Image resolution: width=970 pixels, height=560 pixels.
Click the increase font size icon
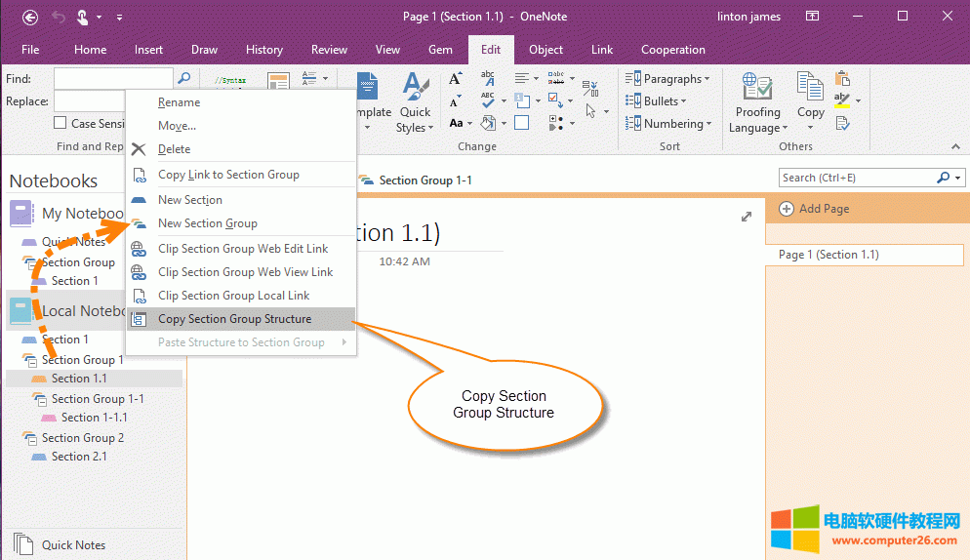point(456,79)
